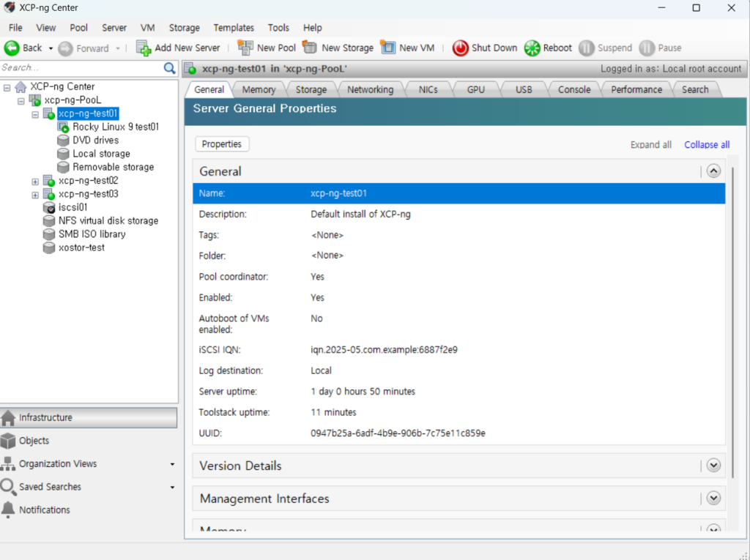750x560 pixels.
Task: Switch to the USB tab
Action: (x=524, y=89)
